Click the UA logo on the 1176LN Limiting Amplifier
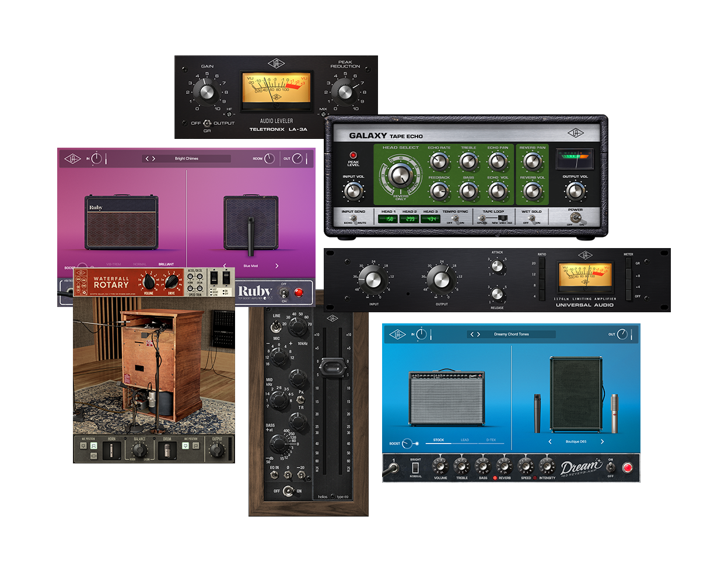Screen dimensions: 728x572 click(x=585, y=255)
